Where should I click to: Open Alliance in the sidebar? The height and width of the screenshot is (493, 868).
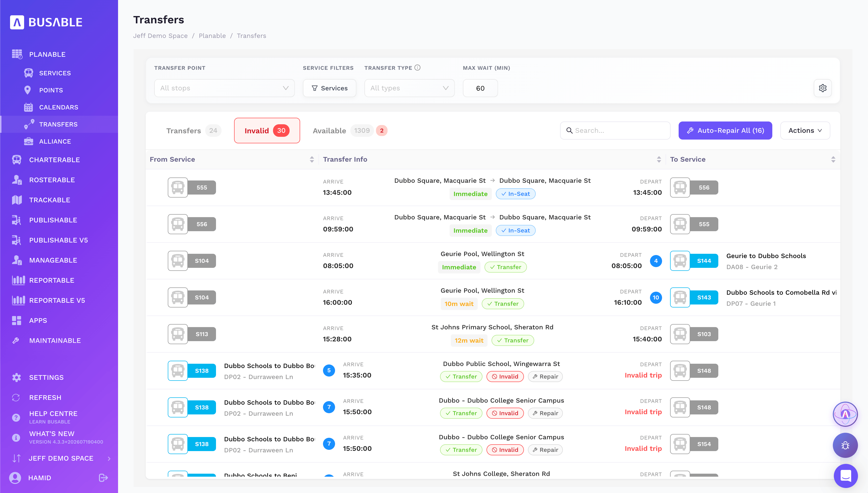tap(59, 142)
